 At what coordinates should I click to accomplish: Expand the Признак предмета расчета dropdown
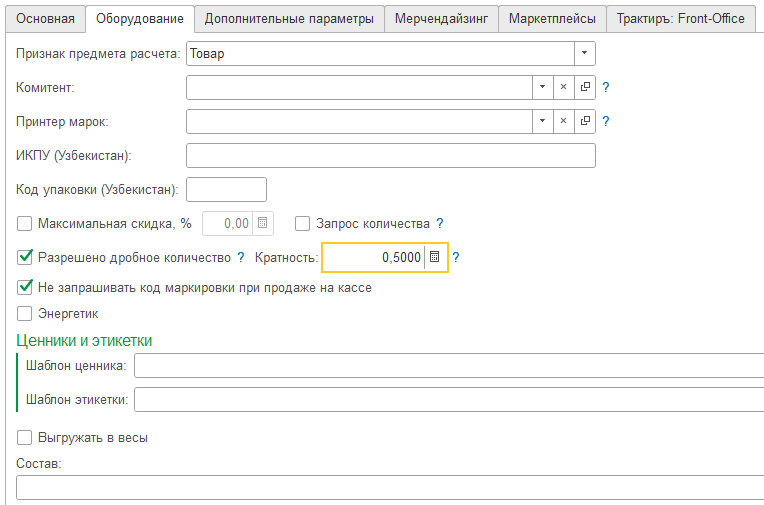point(584,54)
